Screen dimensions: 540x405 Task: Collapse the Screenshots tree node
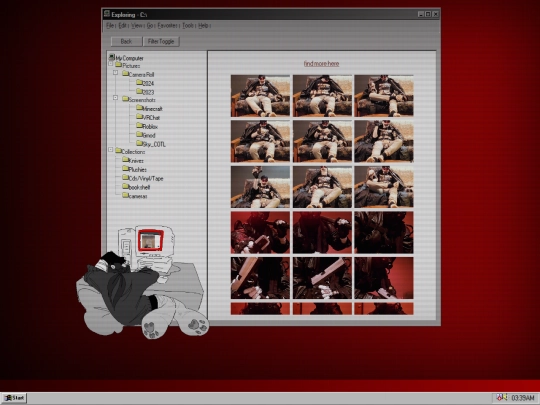click(x=116, y=98)
